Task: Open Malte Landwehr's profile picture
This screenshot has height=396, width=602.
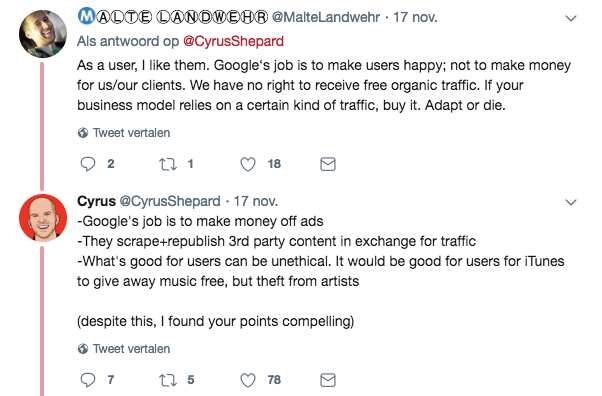Action: 43,34
